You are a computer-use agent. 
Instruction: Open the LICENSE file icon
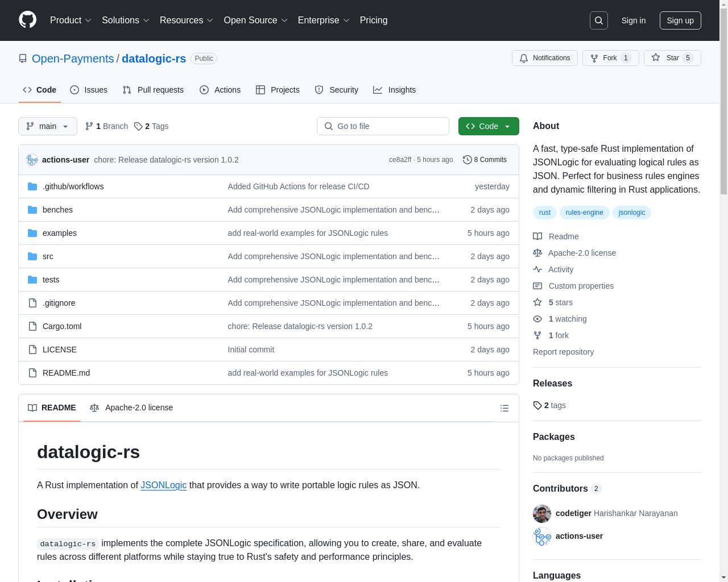(x=32, y=350)
